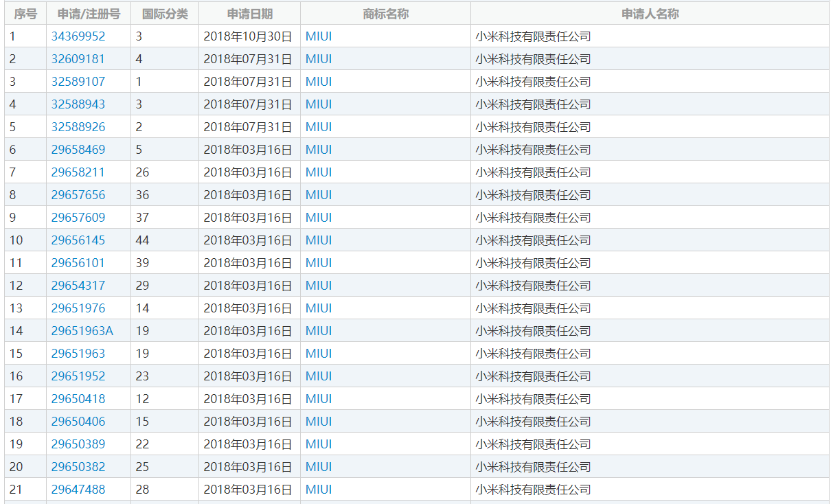The width and height of the screenshot is (833, 504).
Task: Open registration number 29656101
Action: coord(78,263)
